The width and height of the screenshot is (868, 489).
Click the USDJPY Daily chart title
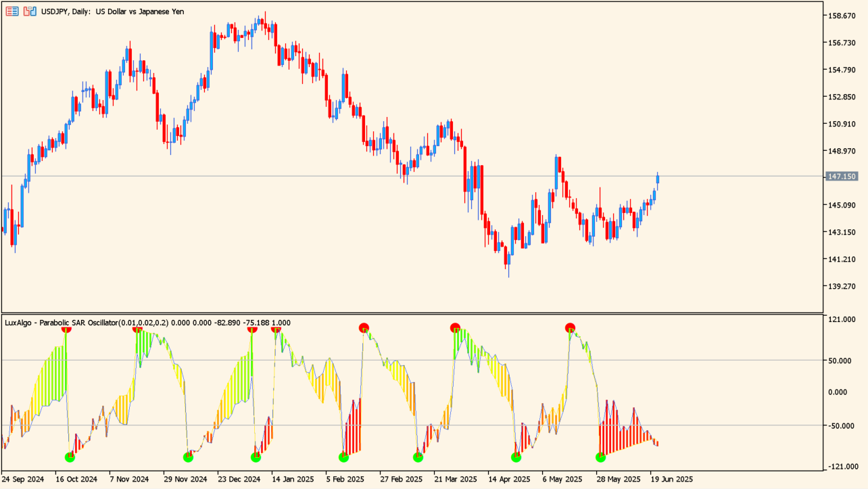112,11
